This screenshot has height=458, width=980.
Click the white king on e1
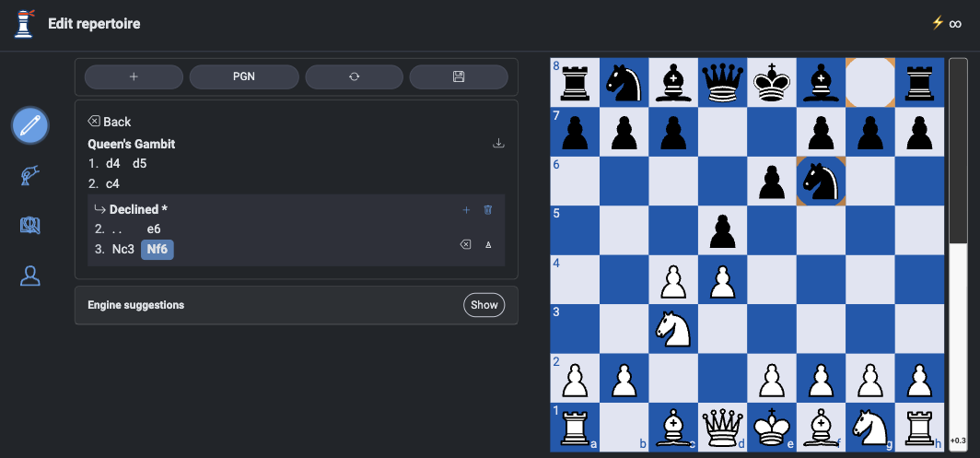coord(772,427)
